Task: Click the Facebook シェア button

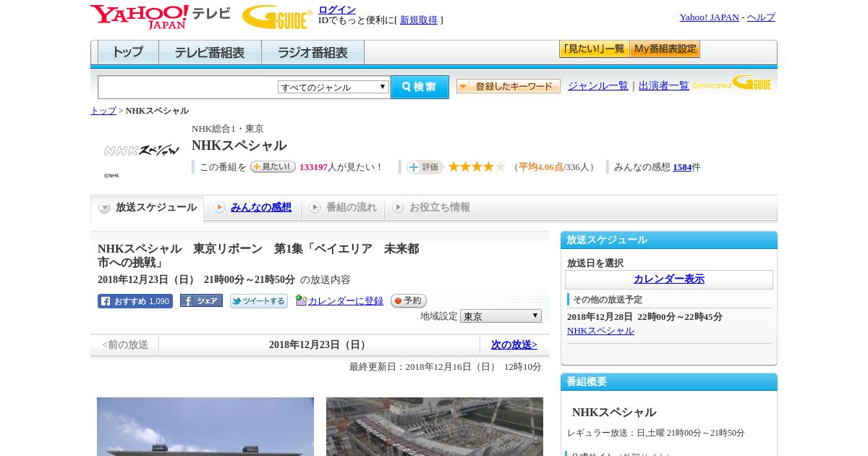Action: 201,301
